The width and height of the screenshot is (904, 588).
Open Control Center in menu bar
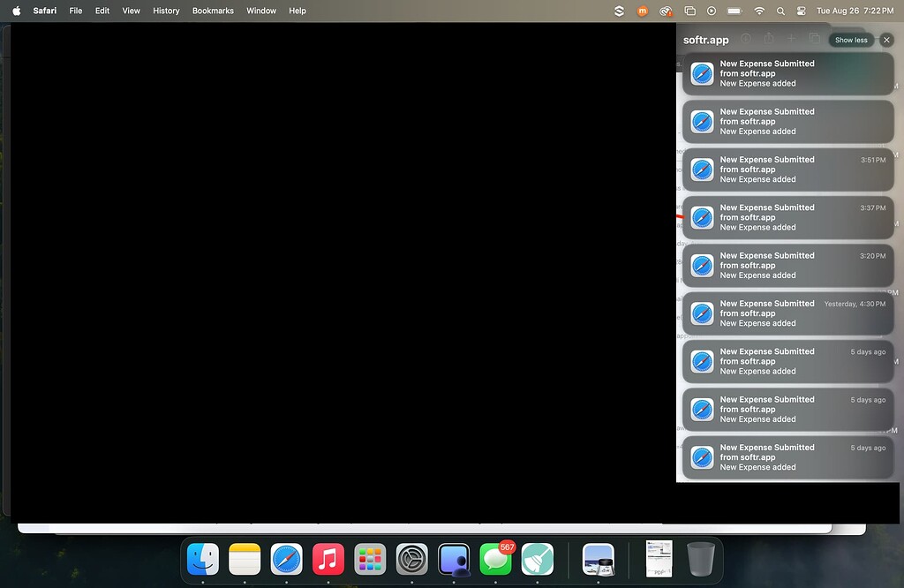(802, 11)
